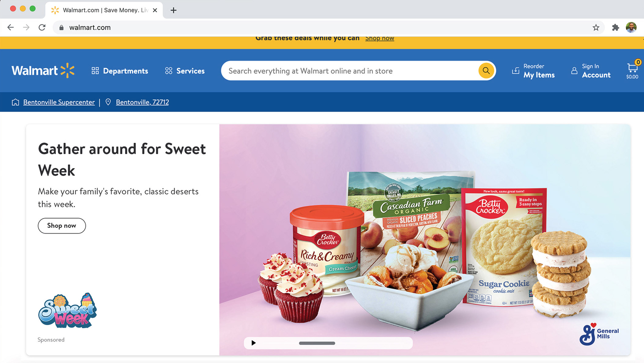
Task: Click Shop now button in Sweet Week banner
Action: point(62,226)
